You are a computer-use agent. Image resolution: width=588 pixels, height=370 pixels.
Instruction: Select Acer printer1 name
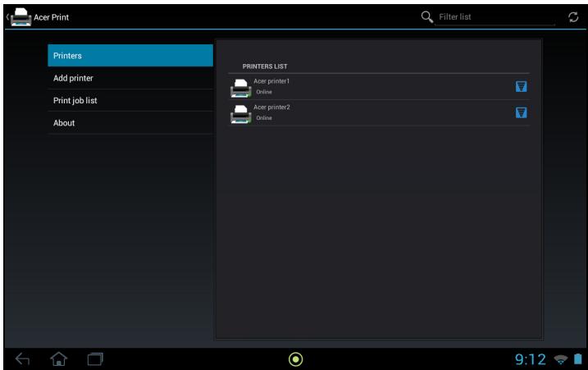click(x=271, y=81)
